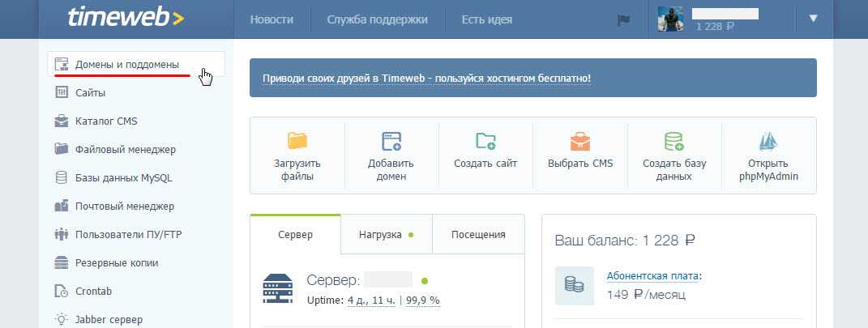Switch to the Посещения tab
The image size is (868, 328).
(478, 235)
